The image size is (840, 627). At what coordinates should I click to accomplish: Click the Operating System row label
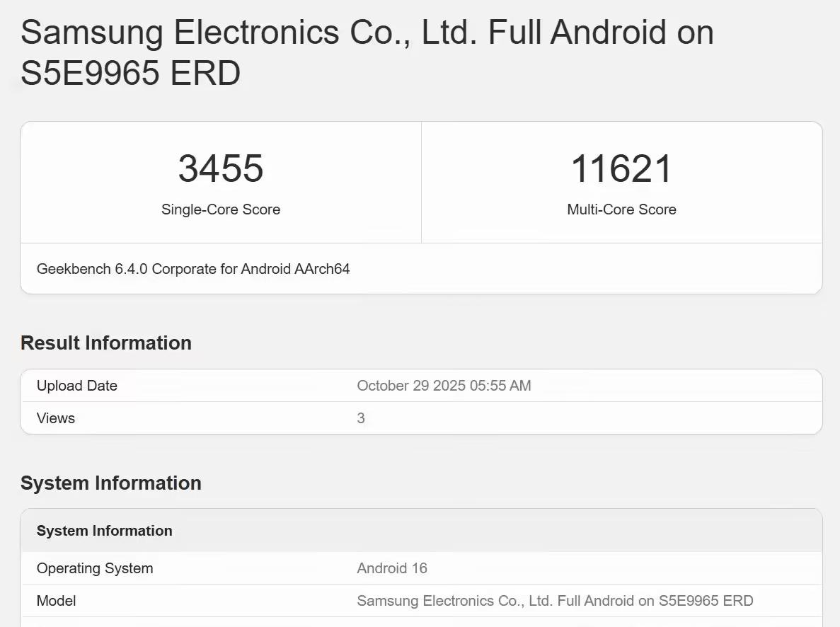point(95,568)
